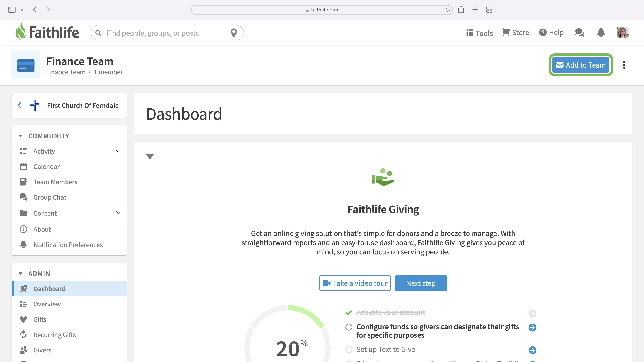Image resolution: width=644 pixels, height=362 pixels.
Task: Open the Tools grid menu
Action: 479,33
